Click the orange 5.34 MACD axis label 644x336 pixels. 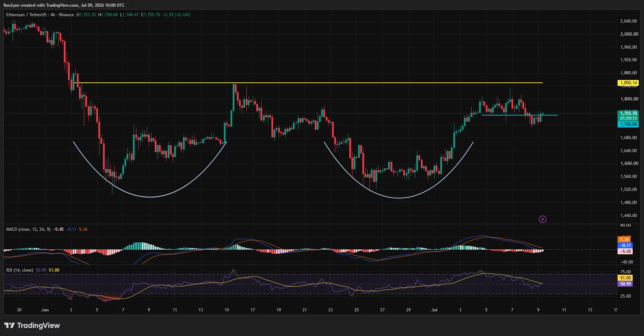625,239
